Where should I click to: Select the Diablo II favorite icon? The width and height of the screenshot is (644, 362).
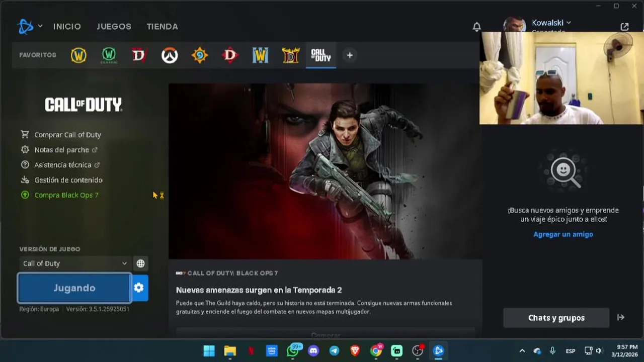(290, 55)
